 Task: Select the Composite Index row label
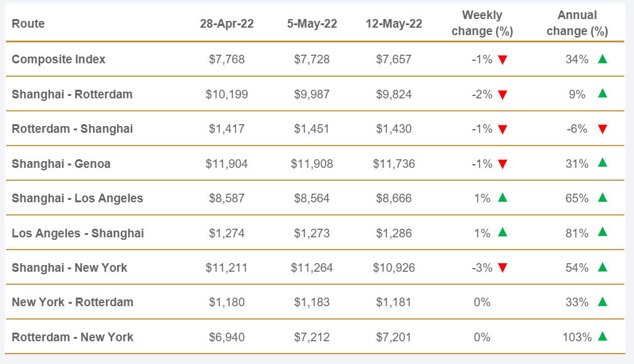click(58, 60)
